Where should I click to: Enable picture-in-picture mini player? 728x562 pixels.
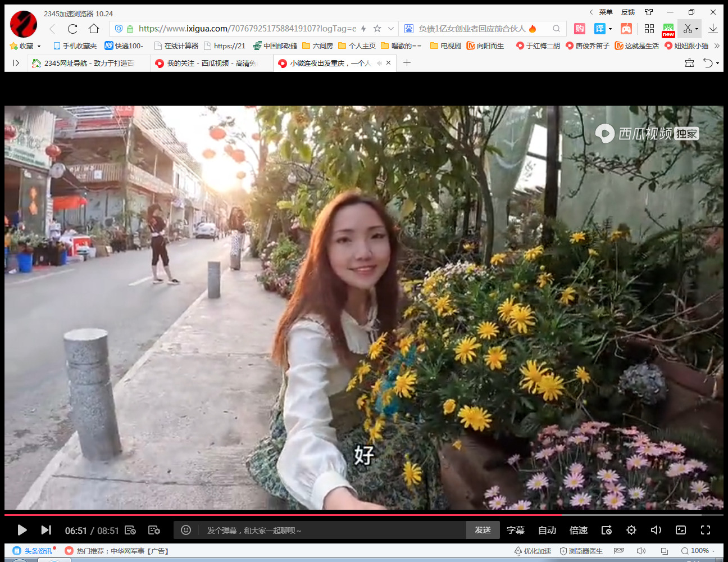pos(681,530)
